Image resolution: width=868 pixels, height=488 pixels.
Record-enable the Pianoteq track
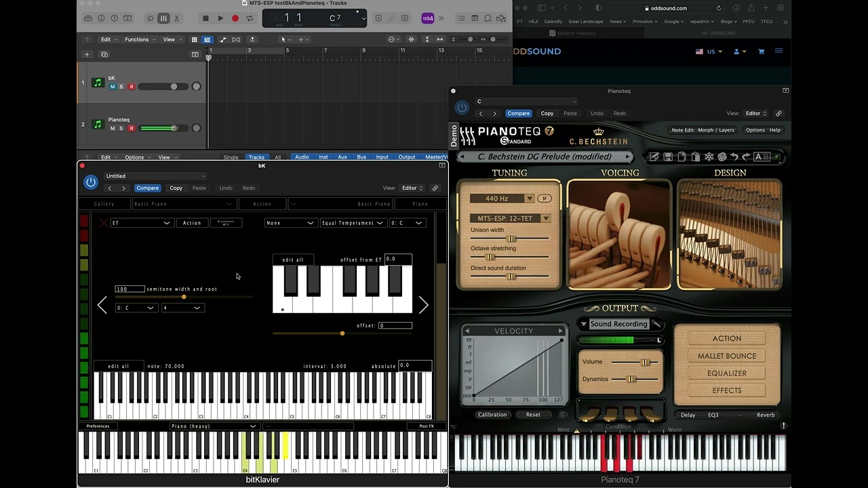[132, 128]
